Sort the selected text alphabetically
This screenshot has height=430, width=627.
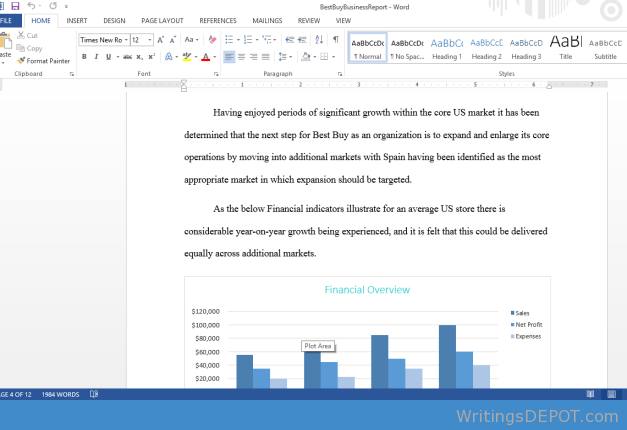point(319,40)
